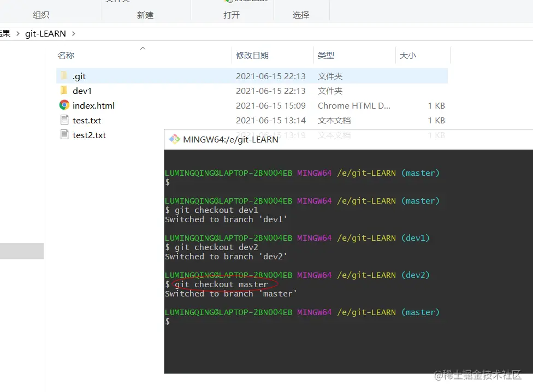Toggle sort direction arrow above 名称

143,48
